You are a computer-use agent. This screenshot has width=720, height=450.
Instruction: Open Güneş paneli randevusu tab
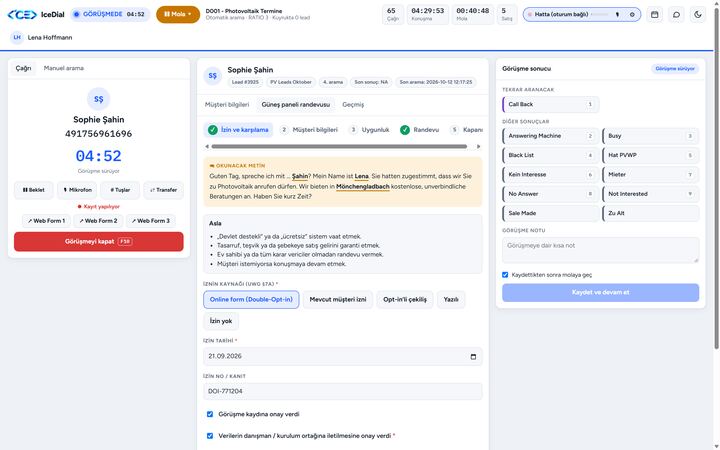(296, 105)
